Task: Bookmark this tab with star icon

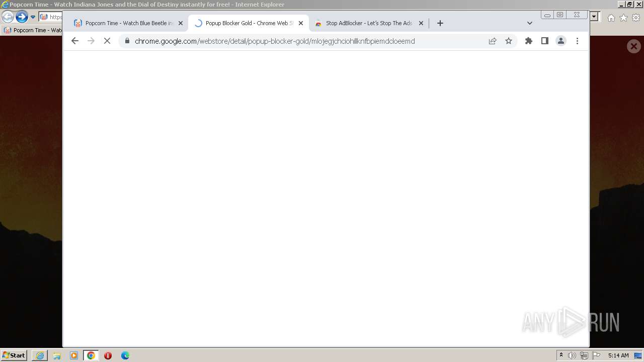Action: tap(509, 41)
